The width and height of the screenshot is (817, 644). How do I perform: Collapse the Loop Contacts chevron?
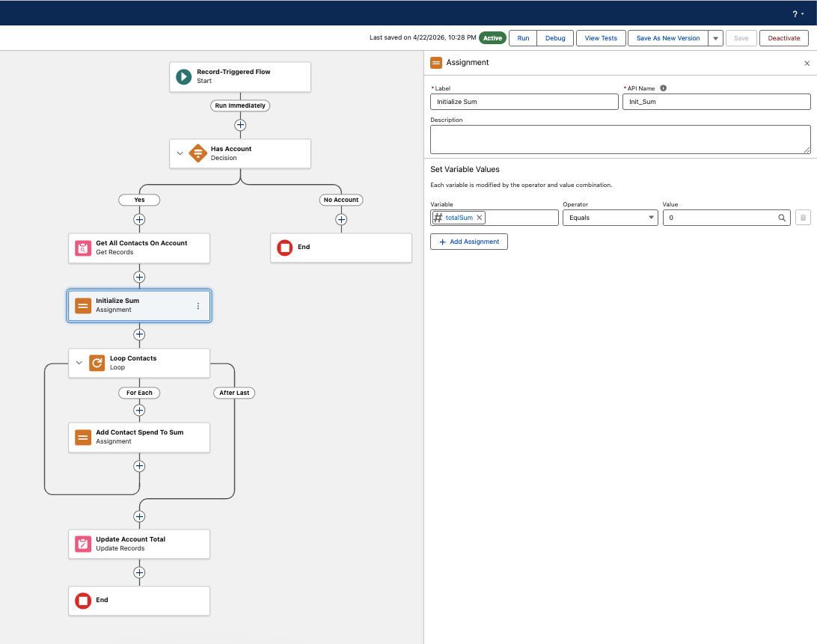(x=79, y=363)
